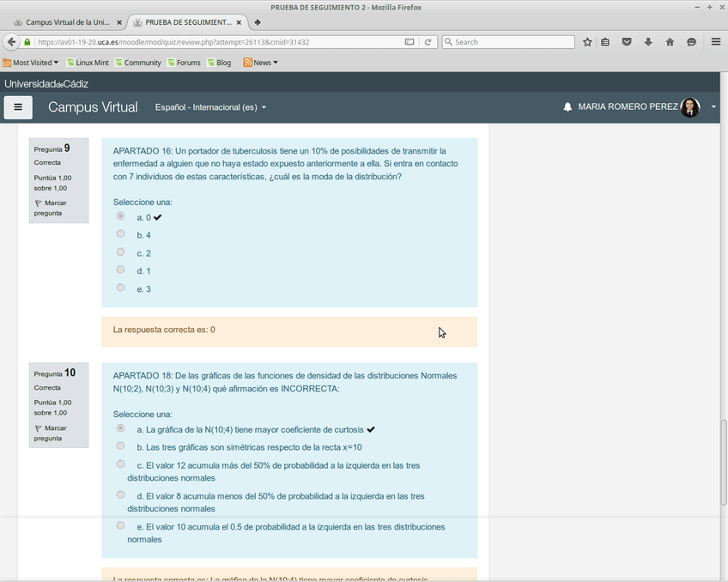Viewport: 728px width, 582px height.
Task: Select option a. 0 in question 9
Action: coord(121,215)
